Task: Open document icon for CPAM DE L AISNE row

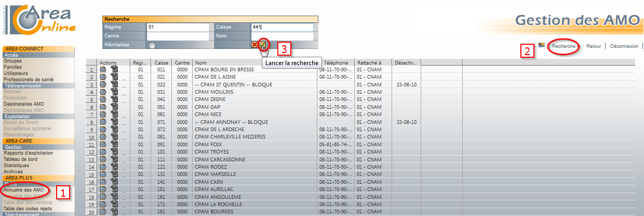Action: click(114, 77)
